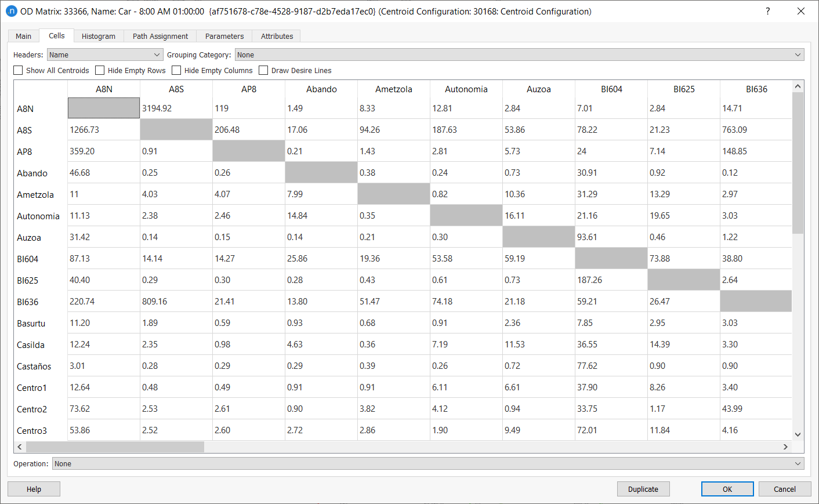The height and width of the screenshot is (504, 819).
Task: Select the Path Assignment tab
Action: point(160,35)
